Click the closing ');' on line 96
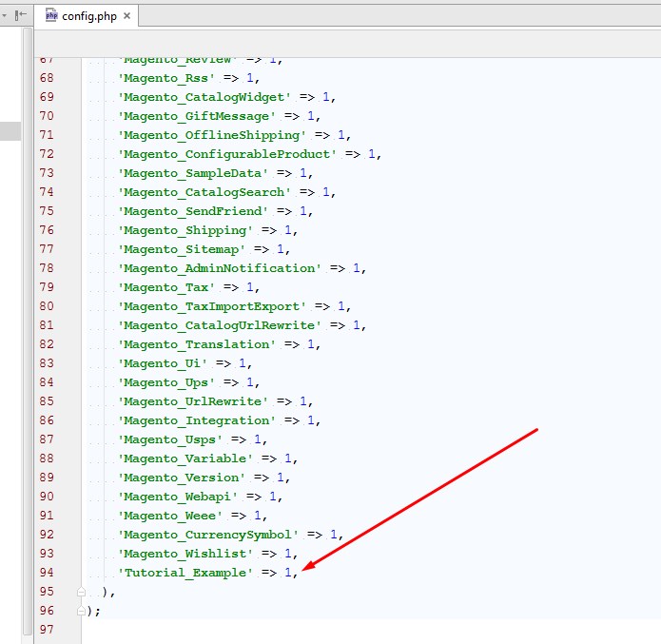661x644 pixels. pos(93,611)
